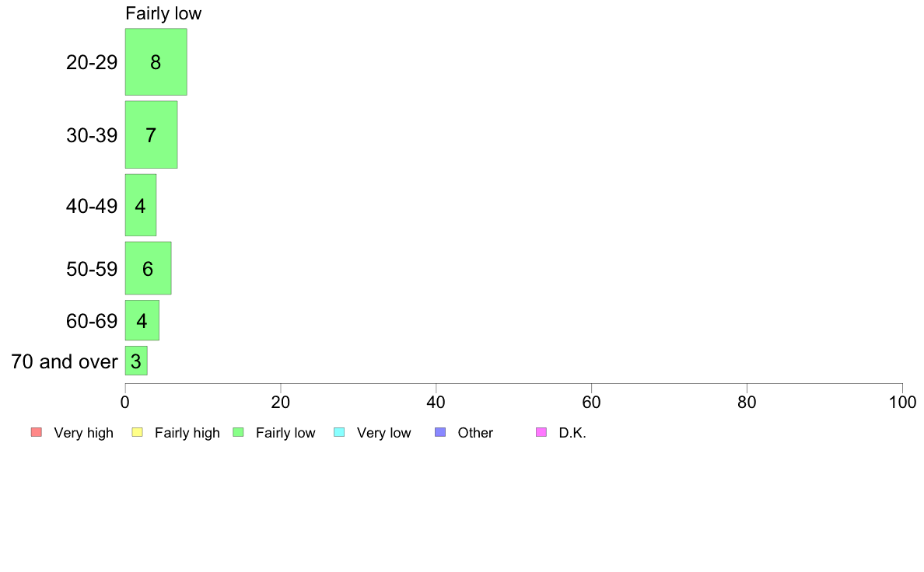
Task: Click the Fairly high yellow legend swatch
Action: 138,432
